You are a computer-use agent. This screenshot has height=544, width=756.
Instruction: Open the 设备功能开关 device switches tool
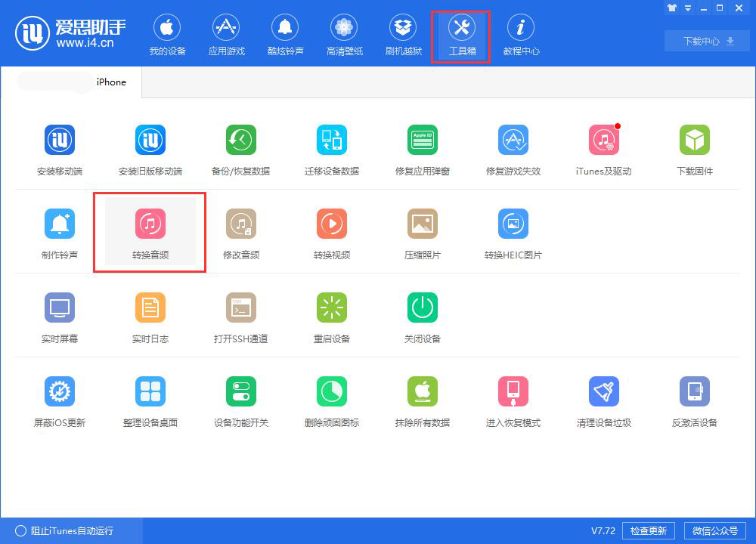(x=241, y=399)
